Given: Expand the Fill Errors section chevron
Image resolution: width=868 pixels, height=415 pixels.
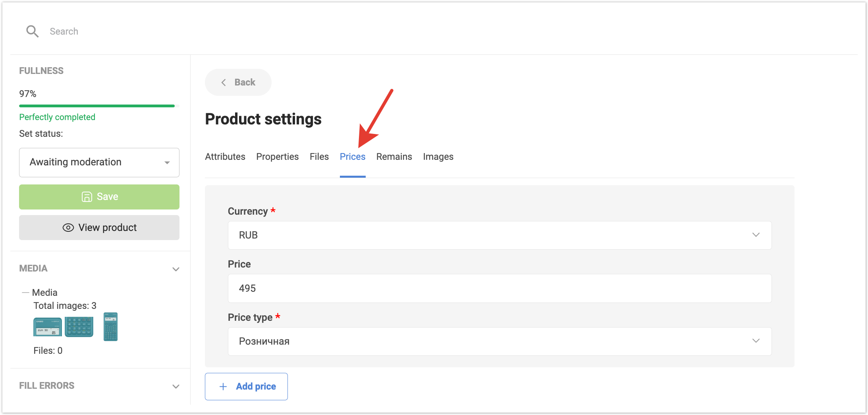Looking at the screenshot, I should coord(176,386).
